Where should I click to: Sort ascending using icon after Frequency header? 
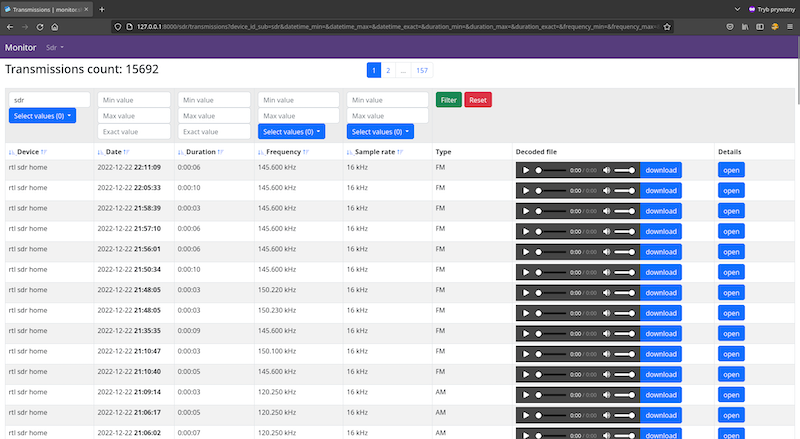[x=306, y=152]
